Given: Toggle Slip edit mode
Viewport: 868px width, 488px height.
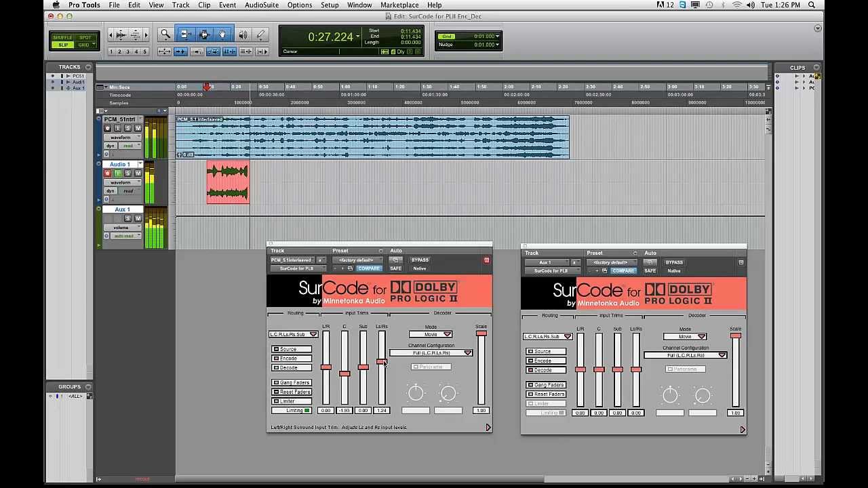Looking at the screenshot, I should tap(62, 45).
